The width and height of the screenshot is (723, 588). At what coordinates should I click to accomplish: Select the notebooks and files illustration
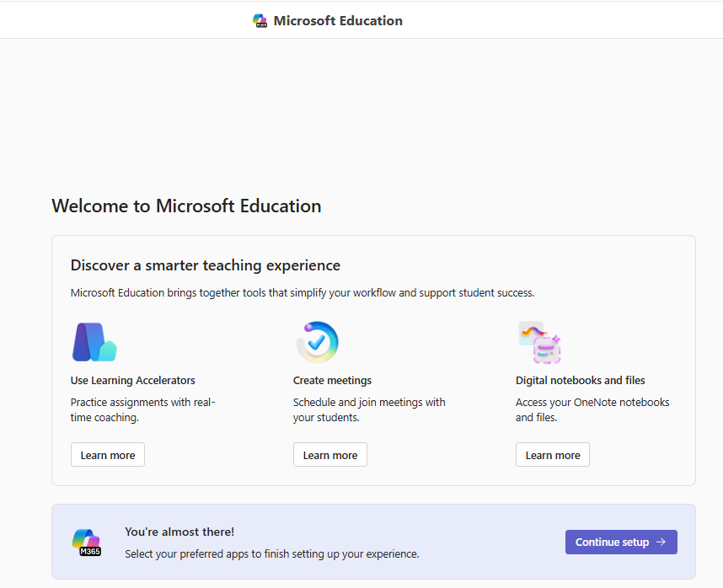pyautogui.click(x=539, y=341)
